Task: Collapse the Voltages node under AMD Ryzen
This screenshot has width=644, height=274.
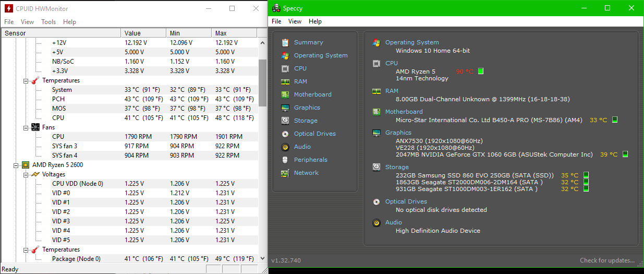Action: pos(26,175)
